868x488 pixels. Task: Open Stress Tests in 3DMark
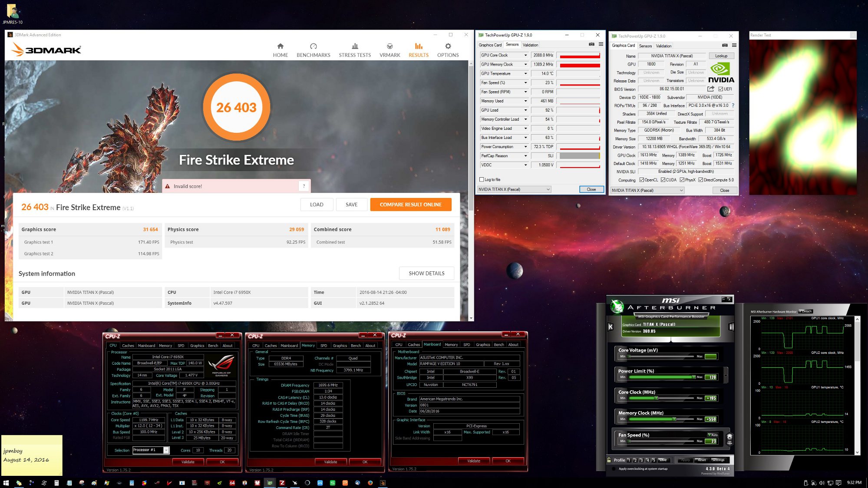[x=355, y=50]
